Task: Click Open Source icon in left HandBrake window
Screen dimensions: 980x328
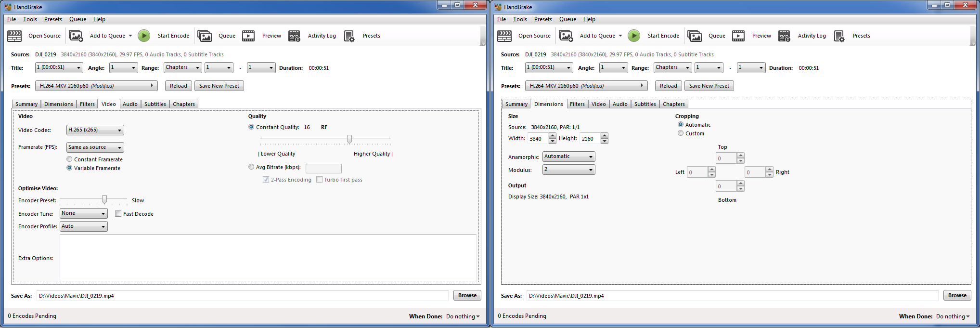Action: (15, 36)
